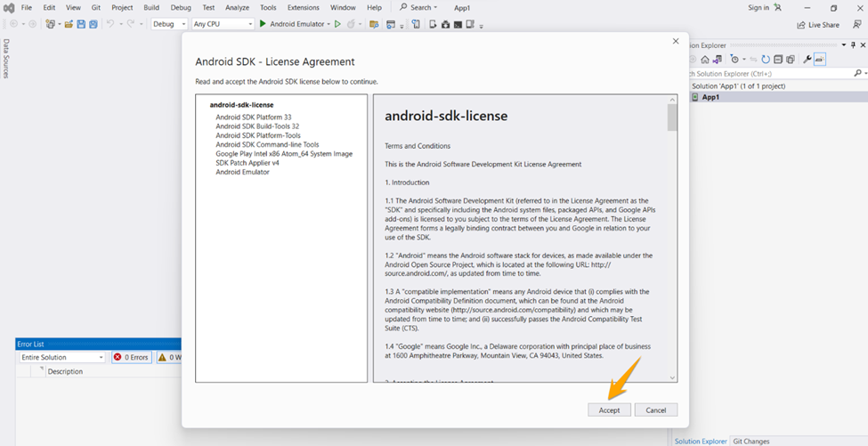Screen dimensions: 868x446
Task: Open the Debug menu
Action: (x=181, y=8)
